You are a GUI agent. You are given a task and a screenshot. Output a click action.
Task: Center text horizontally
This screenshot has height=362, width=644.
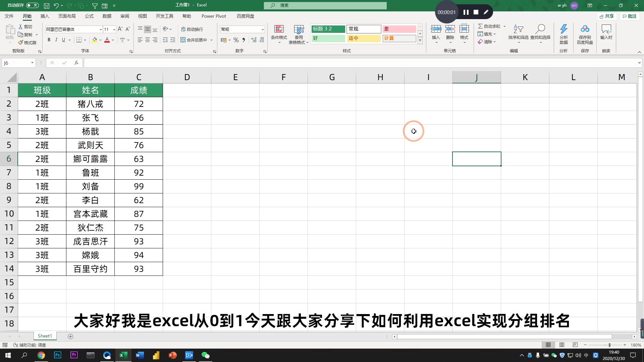point(148,40)
